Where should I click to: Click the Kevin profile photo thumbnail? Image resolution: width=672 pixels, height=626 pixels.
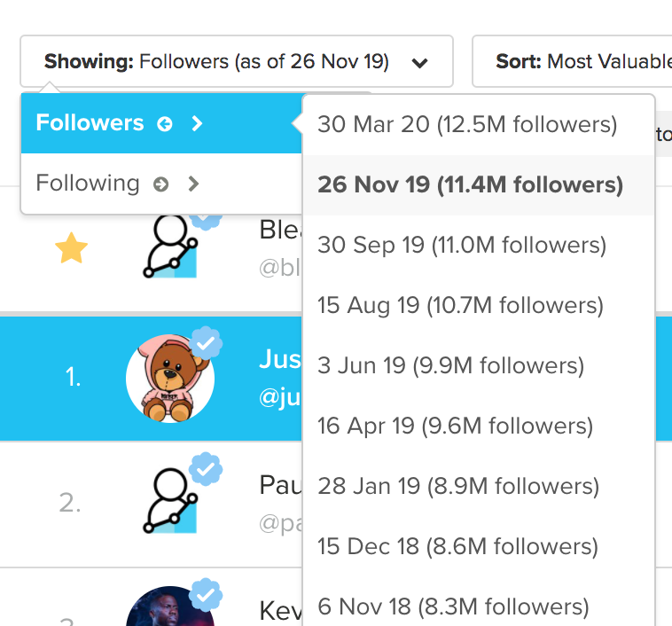click(x=170, y=606)
